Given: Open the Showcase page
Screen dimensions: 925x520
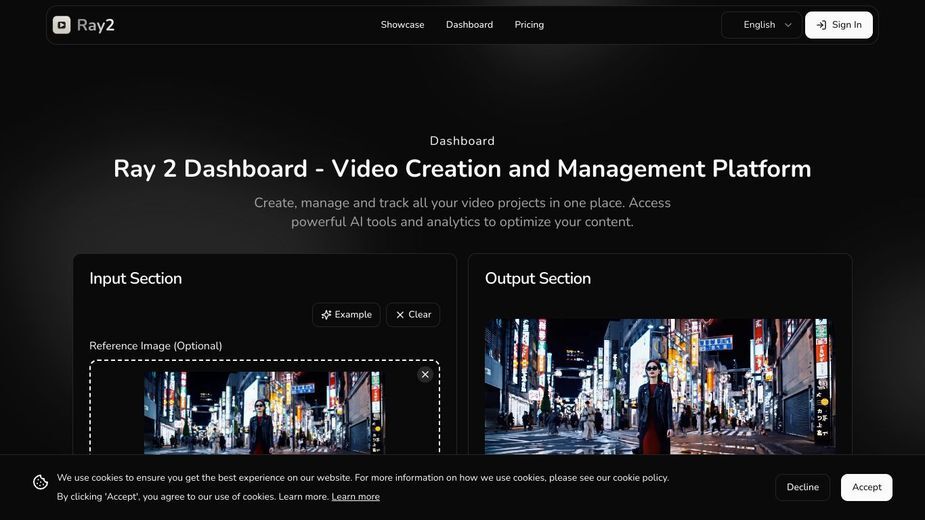Looking at the screenshot, I should (402, 25).
